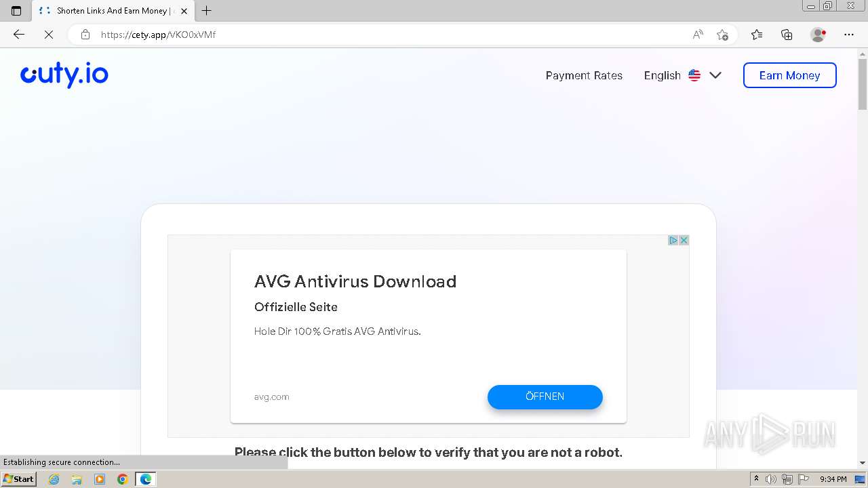Open File Explorer from the taskbar
Screen dimensions: 868x488
coord(77,479)
